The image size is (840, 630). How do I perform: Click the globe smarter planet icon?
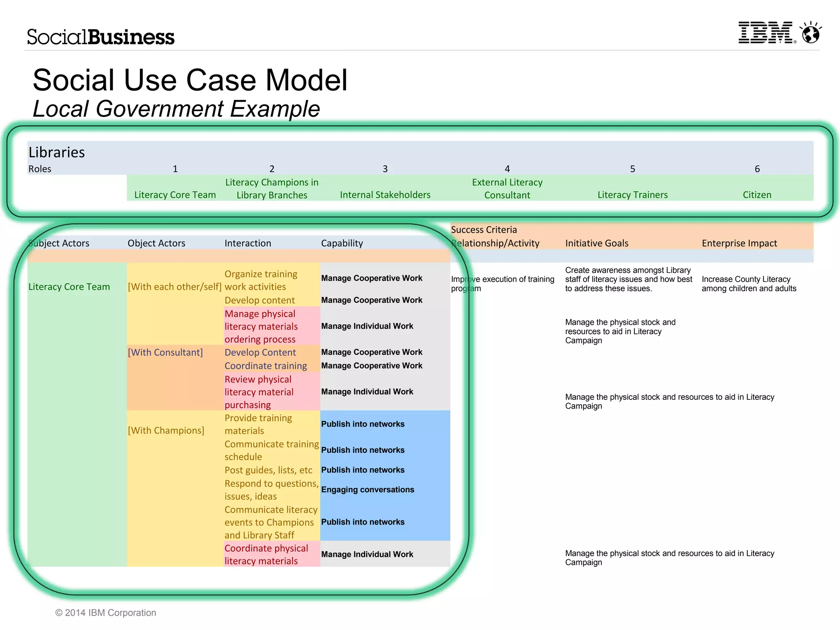(811, 32)
